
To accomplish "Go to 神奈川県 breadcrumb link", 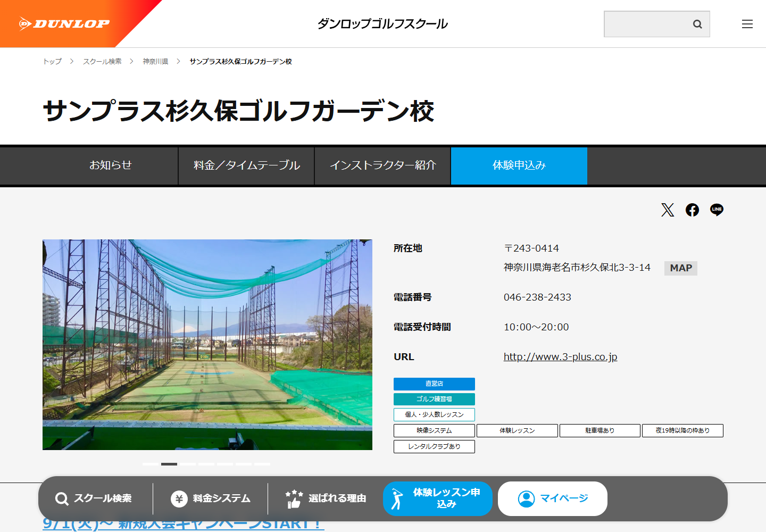I will pos(155,62).
